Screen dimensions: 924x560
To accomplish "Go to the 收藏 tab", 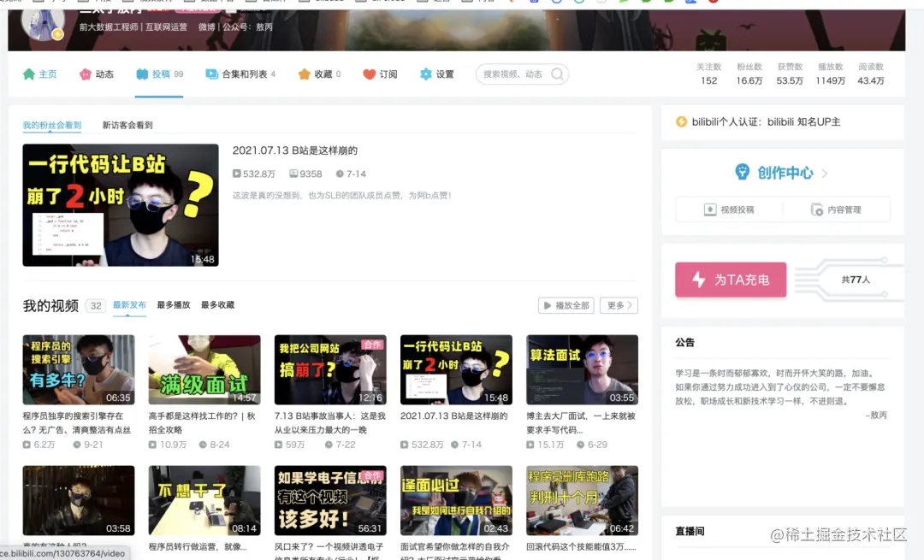I will pos(319,74).
